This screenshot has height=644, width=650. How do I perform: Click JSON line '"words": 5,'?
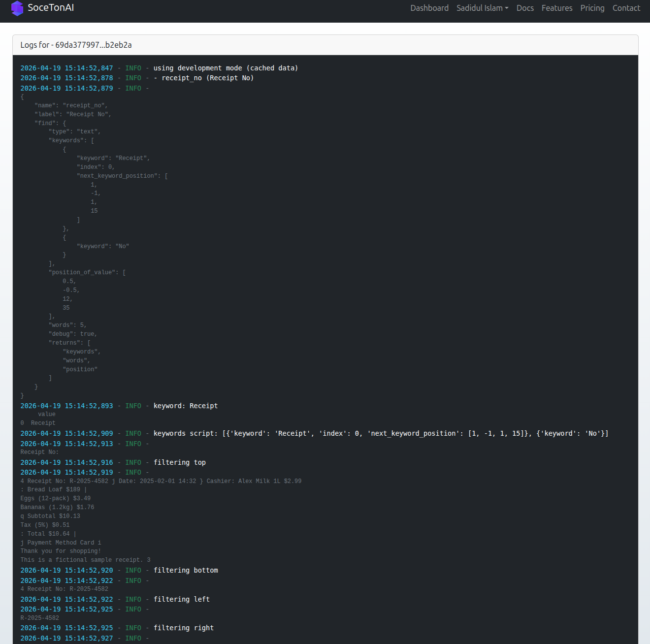[67, 325]
